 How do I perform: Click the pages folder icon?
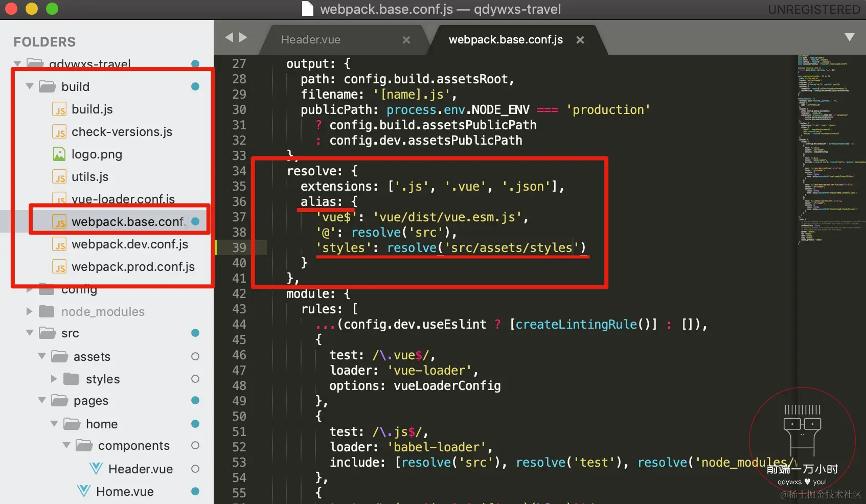[x=60, y=400]
